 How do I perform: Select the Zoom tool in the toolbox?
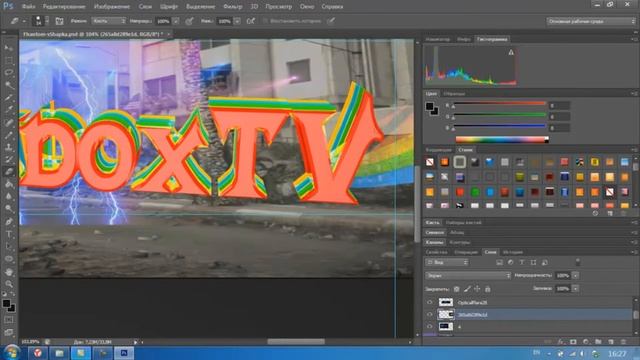[9, 284]
